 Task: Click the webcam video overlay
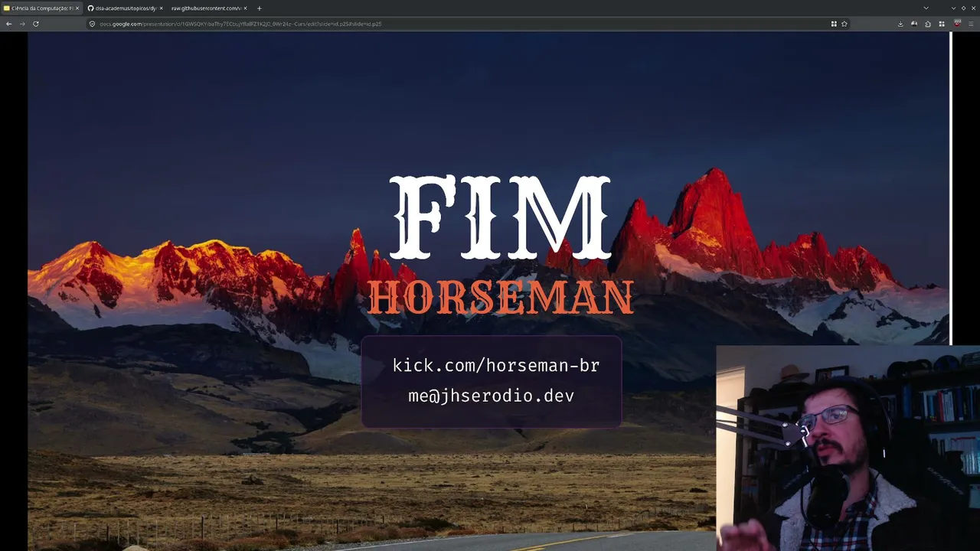848,448
